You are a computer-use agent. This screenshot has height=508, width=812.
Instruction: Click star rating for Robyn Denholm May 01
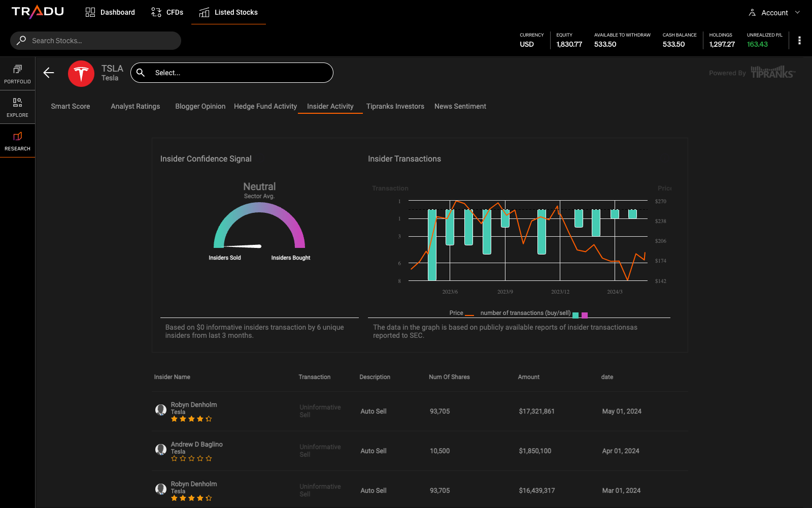pos(191,419)
